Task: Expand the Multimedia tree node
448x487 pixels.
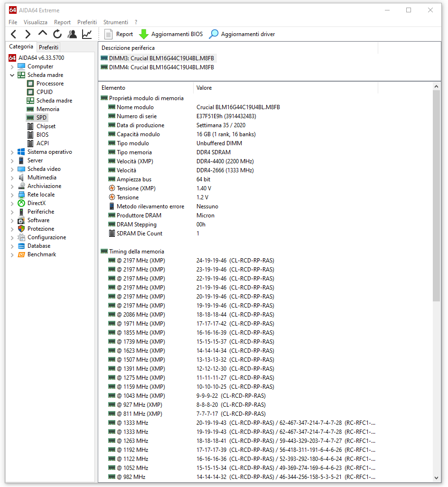Action: tap(12, 178)
